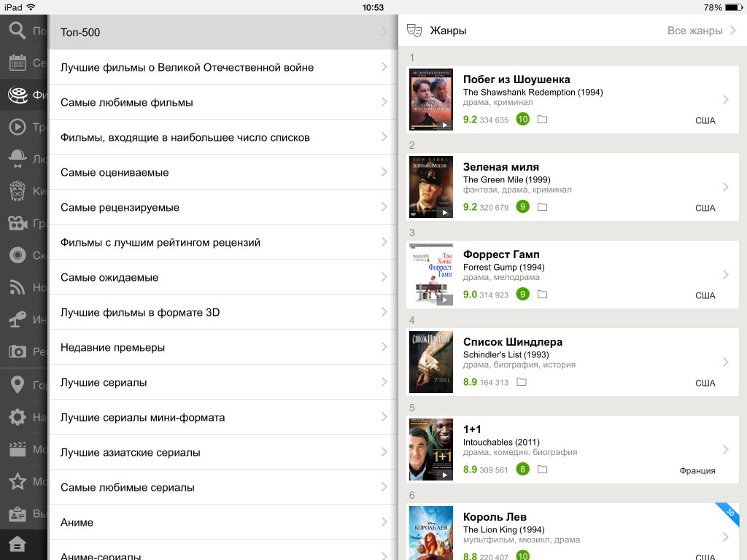Viewport: 747px width, 560px height.
Task: Tap the microphone icon in sidebar
Action: (17, 319)
